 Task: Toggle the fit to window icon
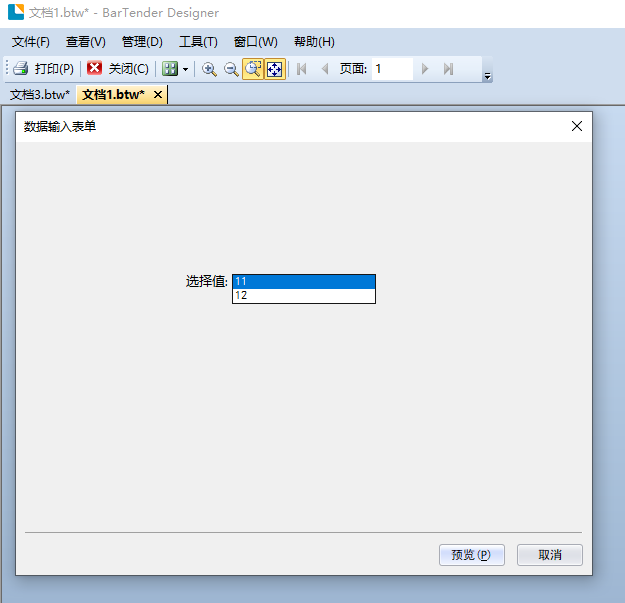(x=275, y=69)
